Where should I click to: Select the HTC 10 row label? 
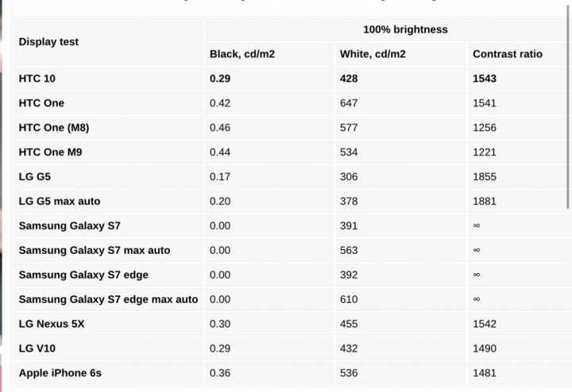coord(37,79)
